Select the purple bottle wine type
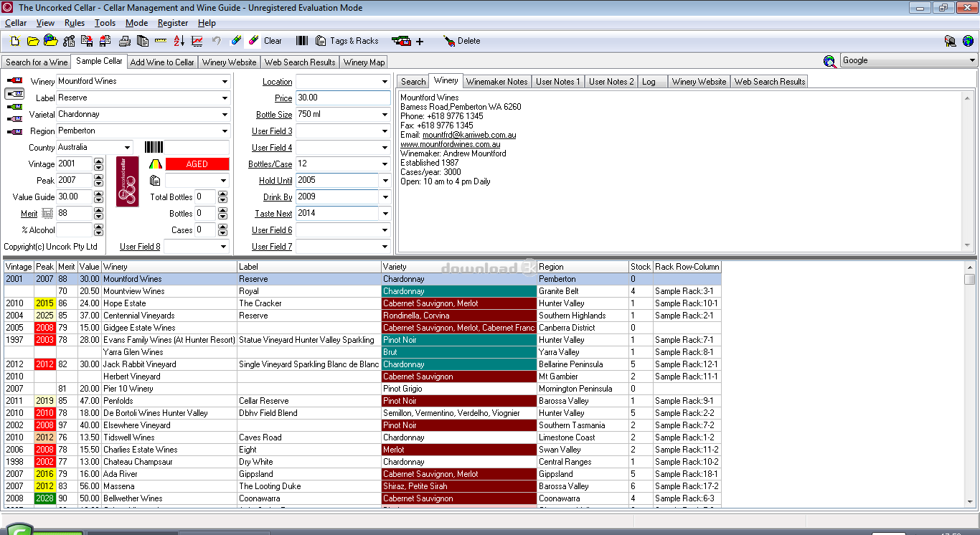Screen dimensions: 980x535 (x=14, y=132)
